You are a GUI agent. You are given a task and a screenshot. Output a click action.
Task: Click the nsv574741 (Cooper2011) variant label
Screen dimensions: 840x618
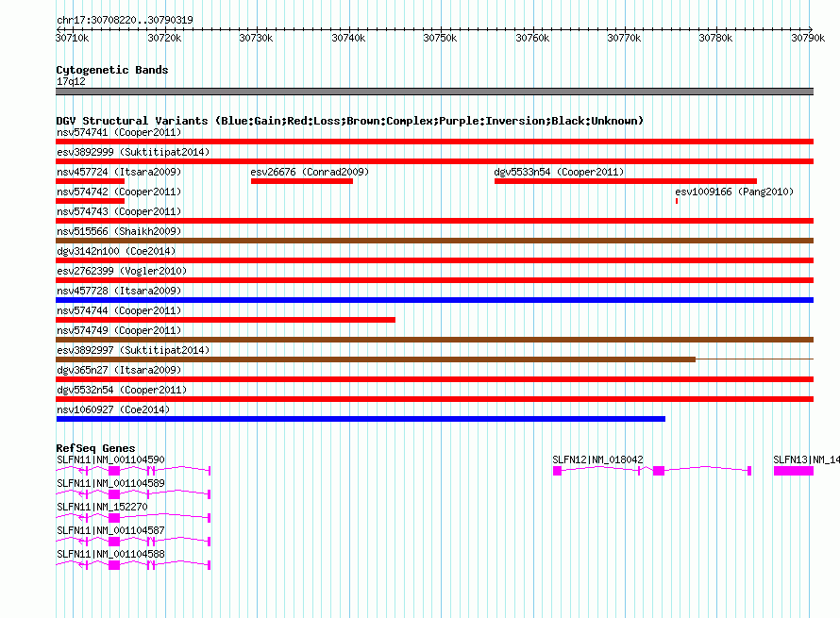(119, 132)
